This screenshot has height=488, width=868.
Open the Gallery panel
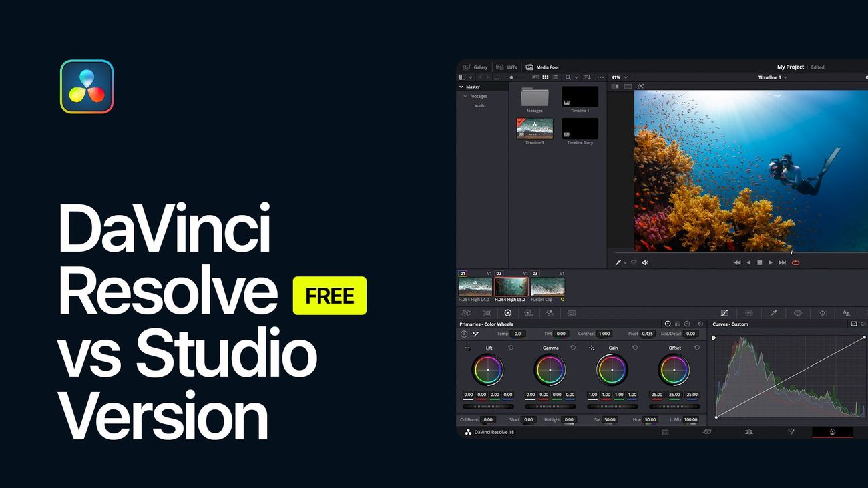pos(475,67)
